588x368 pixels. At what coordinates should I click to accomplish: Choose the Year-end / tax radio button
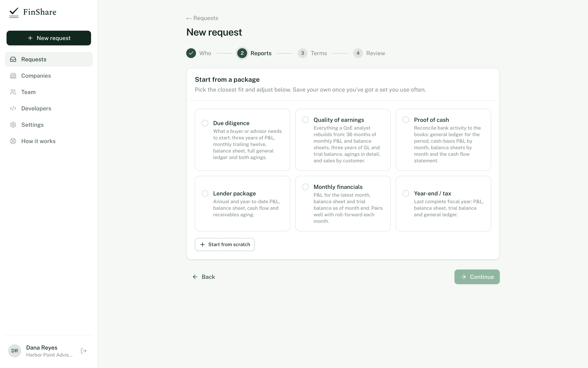tap(406, 193)
